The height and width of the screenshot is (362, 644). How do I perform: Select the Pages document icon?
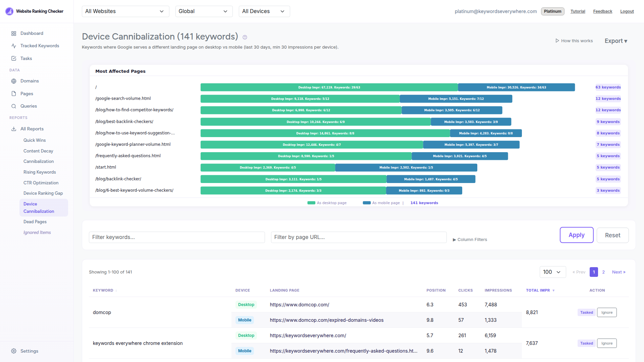[x=14, y=94]
